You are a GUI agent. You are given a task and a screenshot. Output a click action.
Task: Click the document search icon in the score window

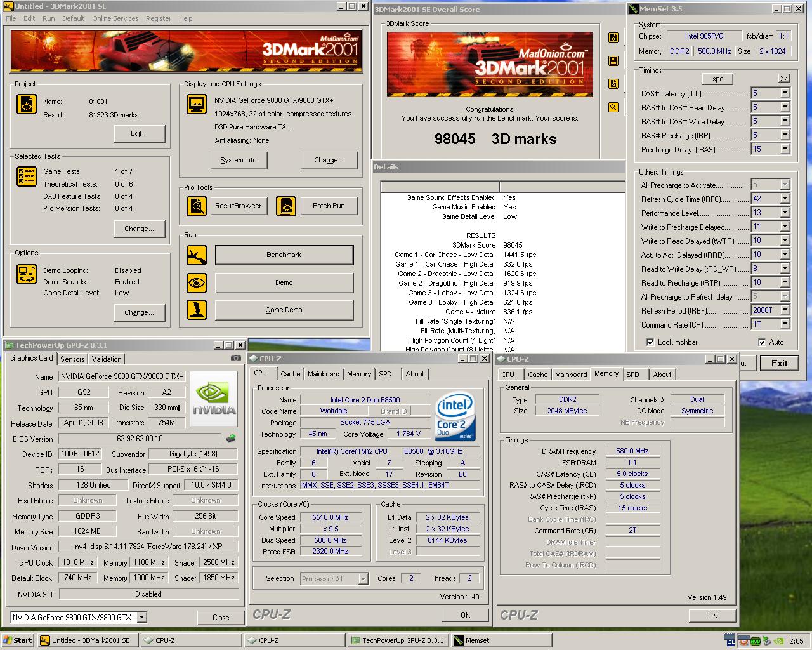coord(613,84)
